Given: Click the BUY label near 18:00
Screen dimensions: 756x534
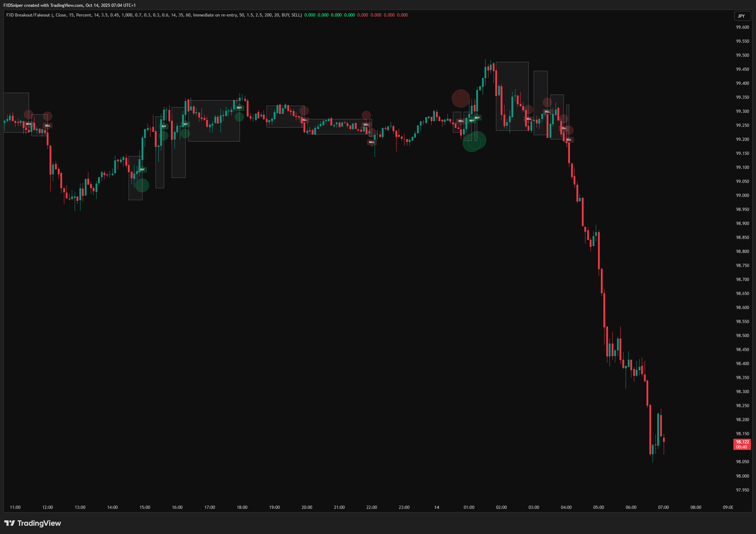Looking at the screenshot, I should [240, 108].
